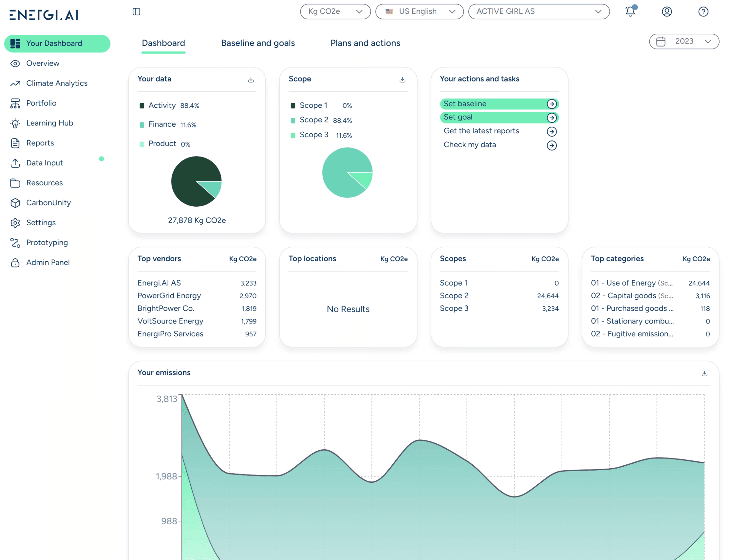Screen dimensions: 731x560
Task: Toggle Scope 2 in the Scope legend
Action: (x=314, y=120)
